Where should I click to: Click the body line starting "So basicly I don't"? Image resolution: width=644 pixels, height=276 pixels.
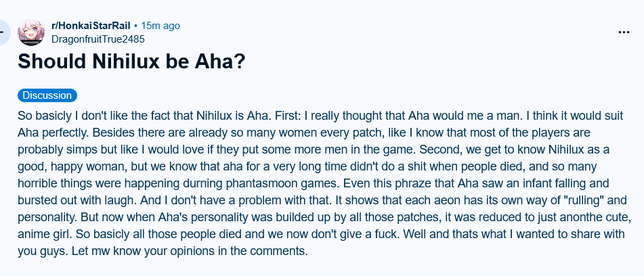click(x=320, y=116)
